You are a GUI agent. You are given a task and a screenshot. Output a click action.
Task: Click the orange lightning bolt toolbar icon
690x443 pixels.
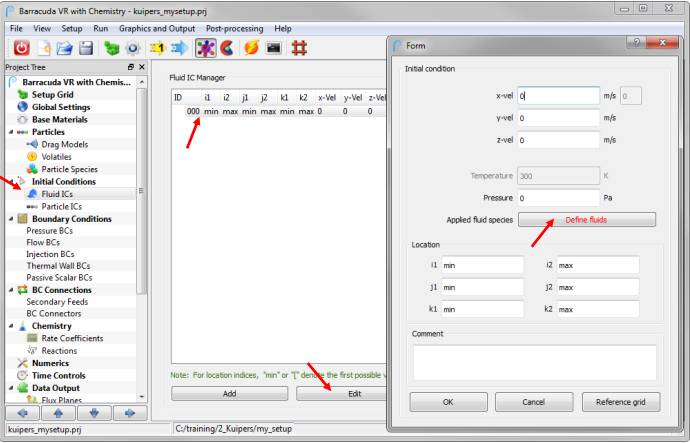(x=250, y=48)
